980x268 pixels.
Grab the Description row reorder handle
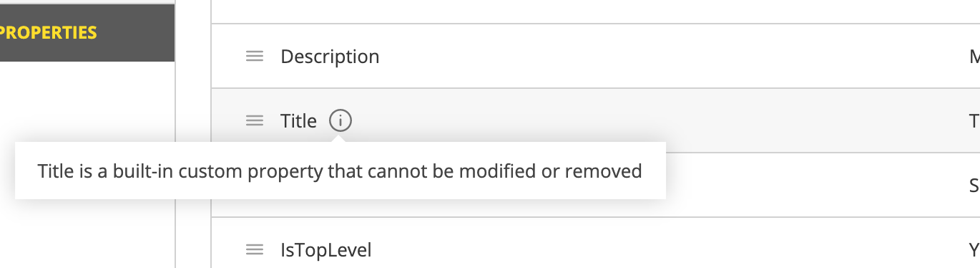pos(255,56)
